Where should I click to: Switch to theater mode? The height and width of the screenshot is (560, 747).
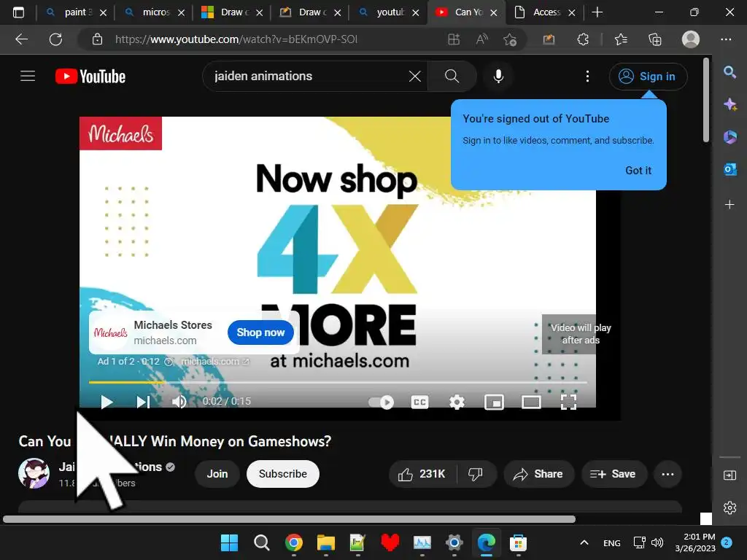tap(531, 402)
